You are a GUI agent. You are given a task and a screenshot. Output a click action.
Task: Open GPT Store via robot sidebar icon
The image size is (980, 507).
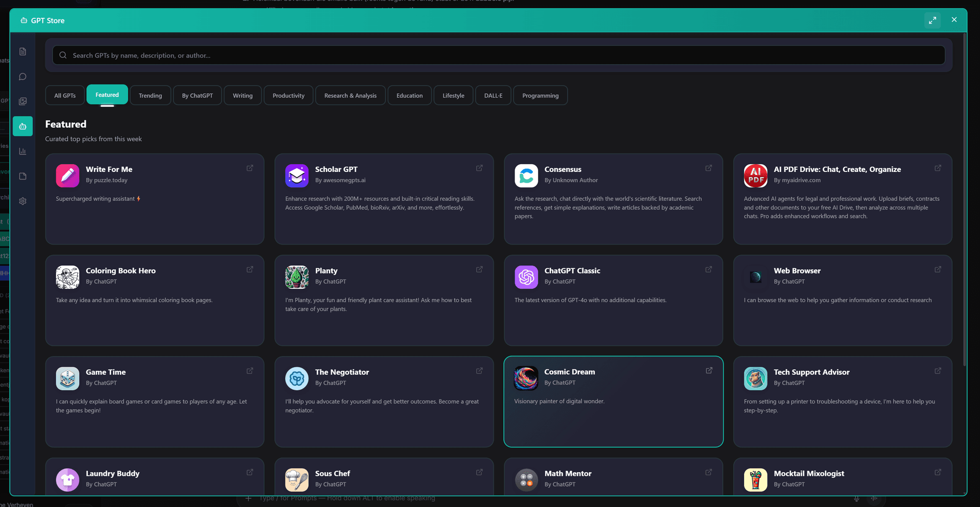pos(22,126)
